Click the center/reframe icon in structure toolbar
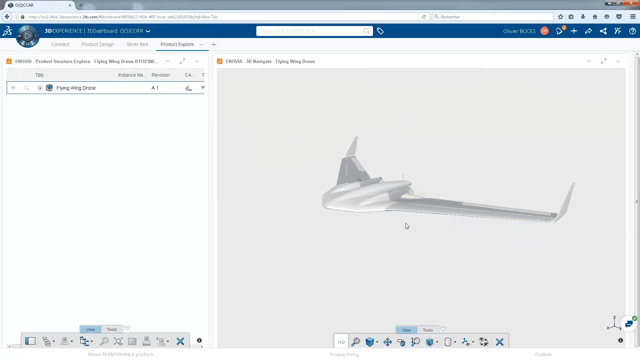 (x=118, y=341)
